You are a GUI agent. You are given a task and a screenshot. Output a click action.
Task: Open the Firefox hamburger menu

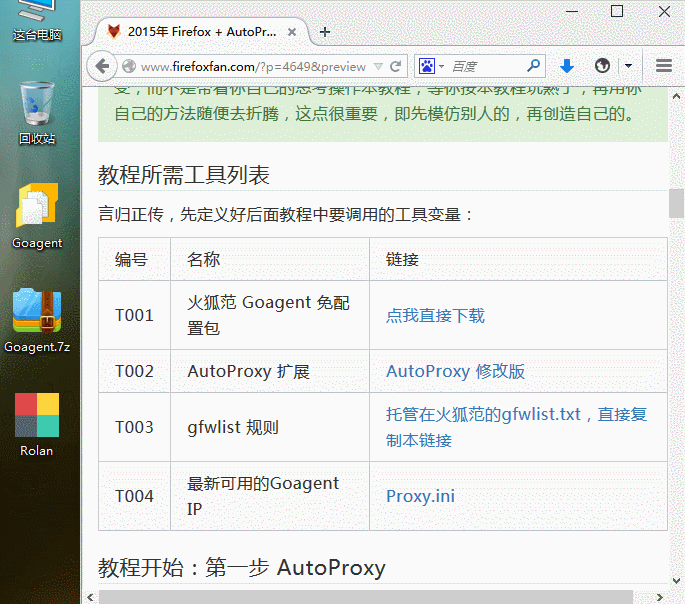(664, 66)
